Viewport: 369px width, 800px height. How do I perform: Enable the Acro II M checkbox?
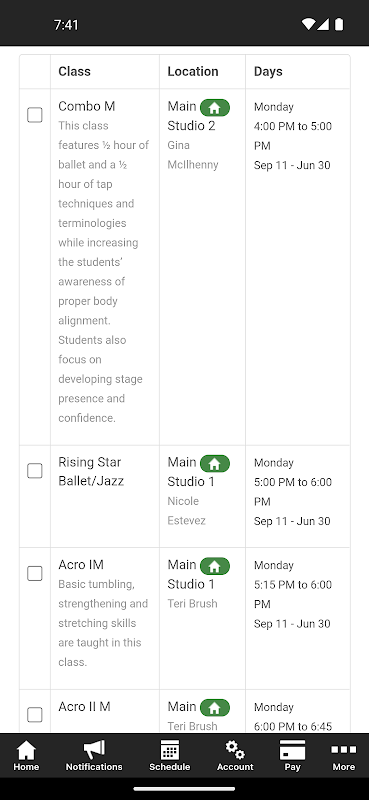point(35,714)
